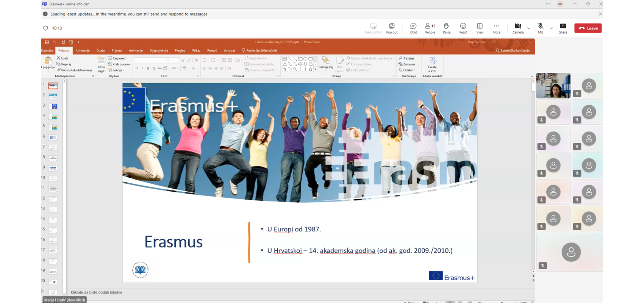Switch to the Dijaprojekcija ribbon tab
Image resolution: width=644 pixels, height=303 pixels.
tap(159, 50)
